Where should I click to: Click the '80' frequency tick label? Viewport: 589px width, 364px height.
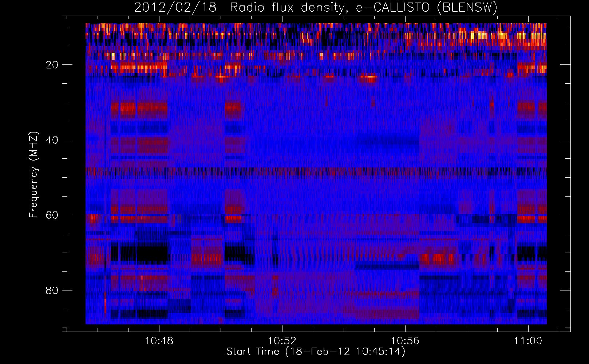[52, 290]
